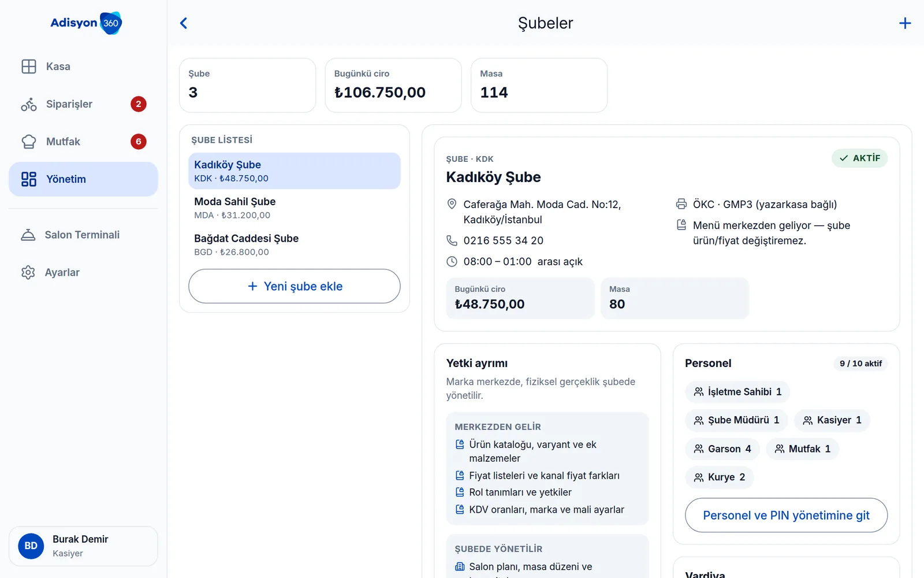Image resolution: width=924 pixels, height=578 pixels.
Task: Click the Şube Müdürü role chip
Action: pos(736,420)
